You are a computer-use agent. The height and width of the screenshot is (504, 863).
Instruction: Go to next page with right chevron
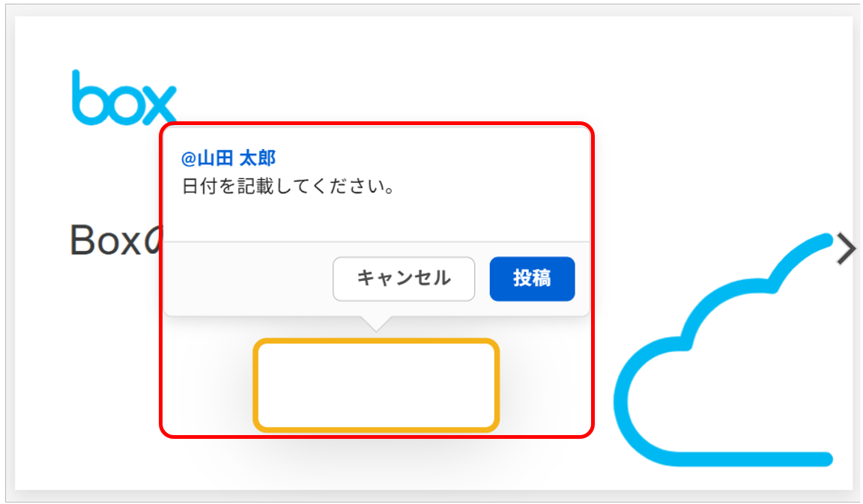[x=847, y=249]
